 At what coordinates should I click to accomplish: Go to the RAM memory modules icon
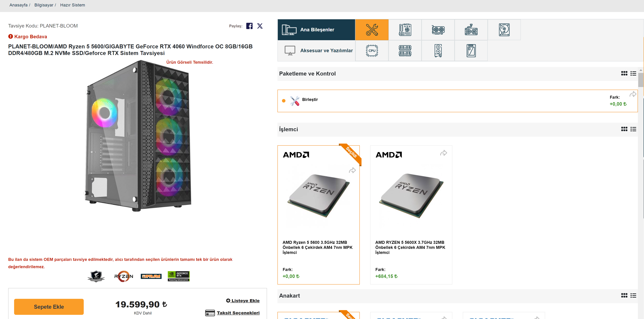click(x=405, y=51)
